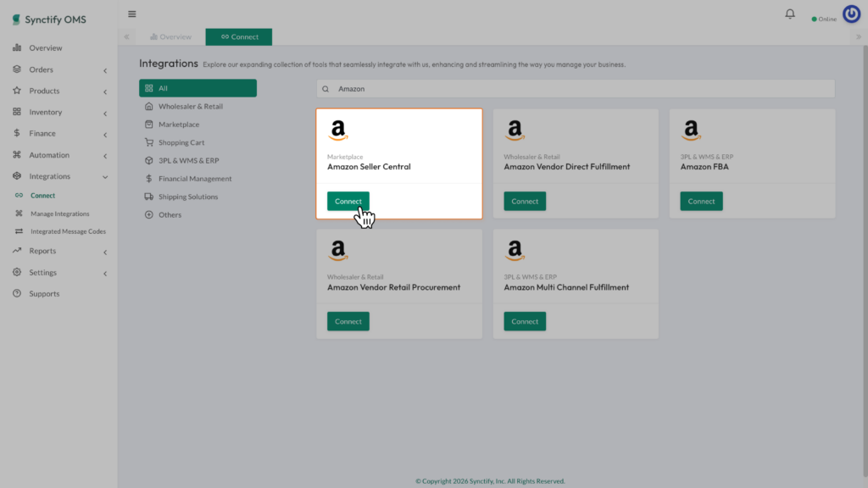Connect Amazon Vendor Retail Procurement
Image resolution: width=868 pixels, height=488 pixels.
(348, 321)
